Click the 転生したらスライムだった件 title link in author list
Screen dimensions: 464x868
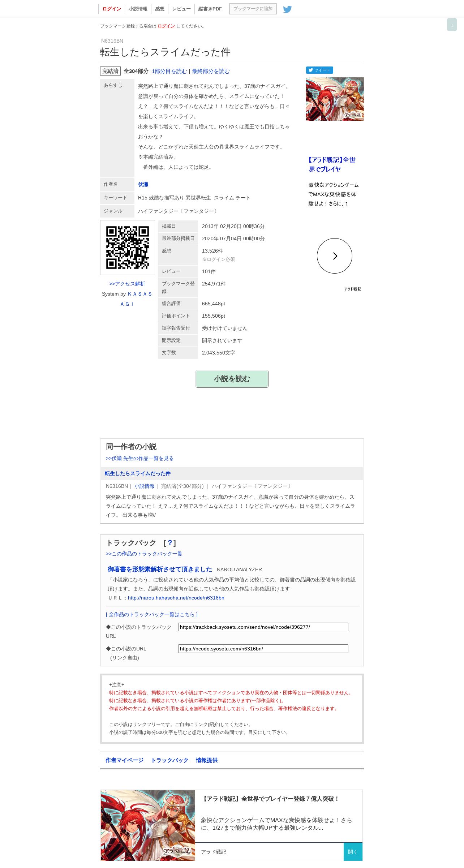(138, 473)
